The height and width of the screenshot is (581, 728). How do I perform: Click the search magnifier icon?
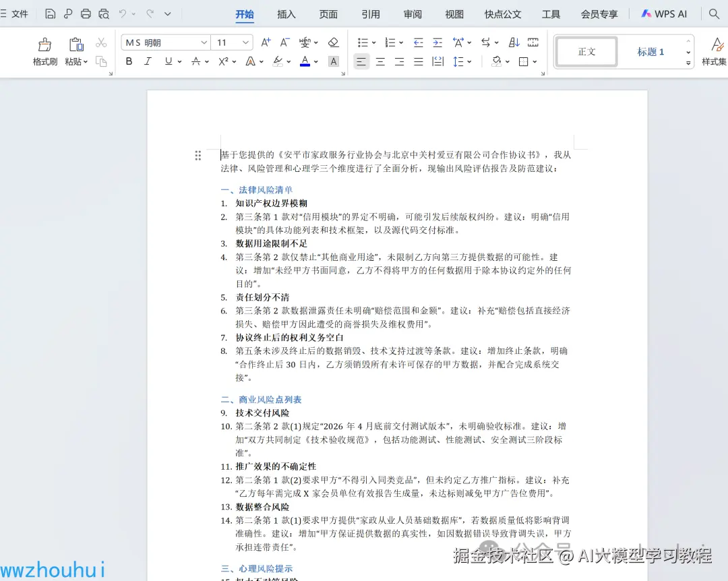pyautogui.click(x=714, y=14)
